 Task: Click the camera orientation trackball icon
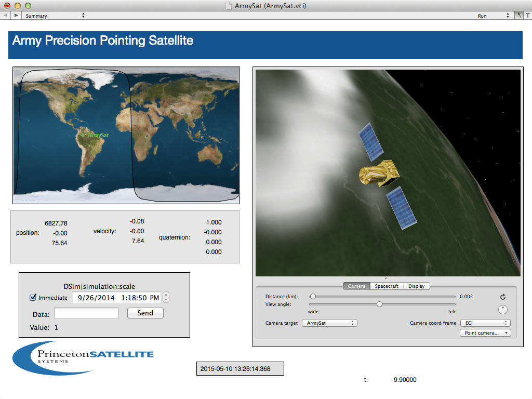[x=502, y=310]
